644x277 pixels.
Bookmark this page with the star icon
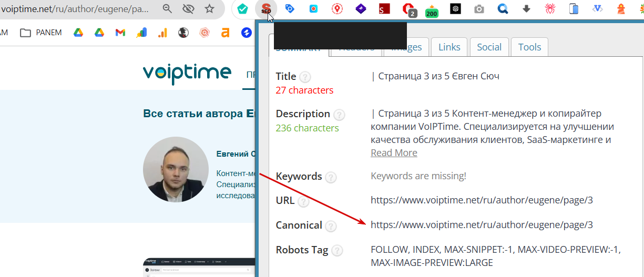click(209, 8)
